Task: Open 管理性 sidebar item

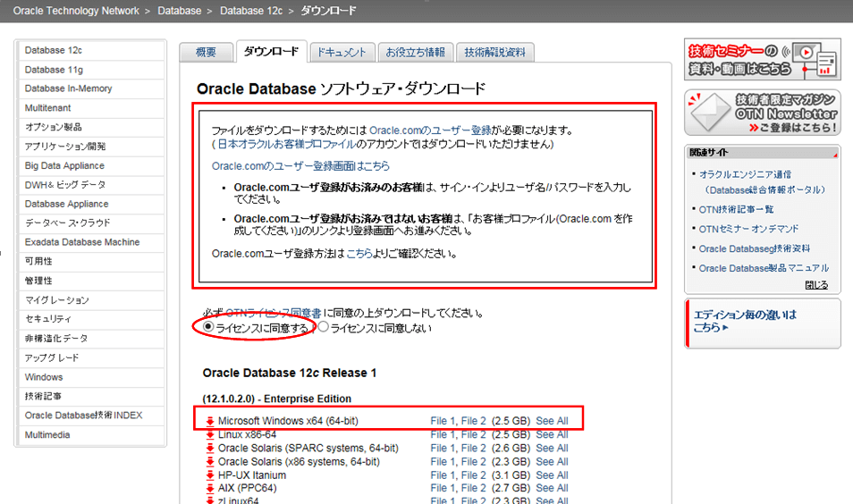Action: (91, 281)
